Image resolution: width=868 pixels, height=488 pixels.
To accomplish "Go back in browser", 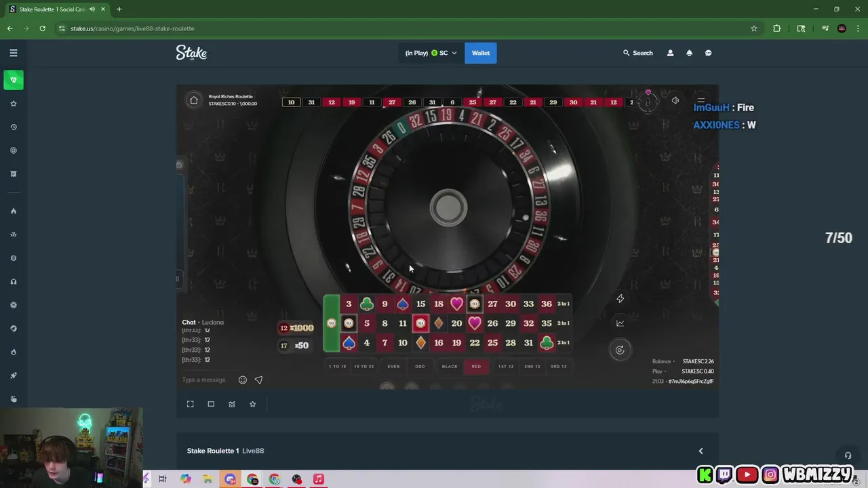I will click(9, 28).
